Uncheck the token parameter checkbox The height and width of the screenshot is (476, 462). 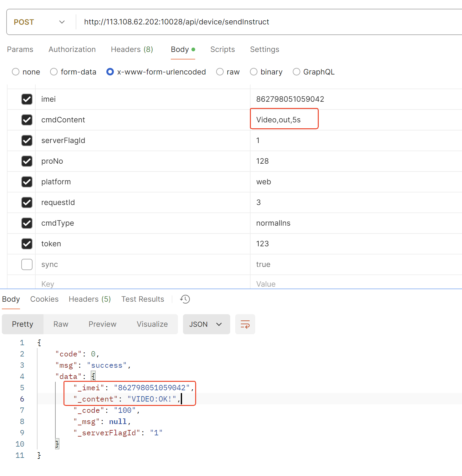point(27,244)
